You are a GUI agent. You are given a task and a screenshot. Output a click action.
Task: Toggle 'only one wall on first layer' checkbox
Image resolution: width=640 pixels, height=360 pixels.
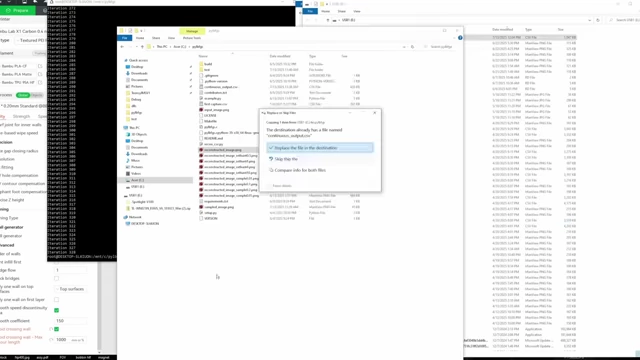point(56,300)
